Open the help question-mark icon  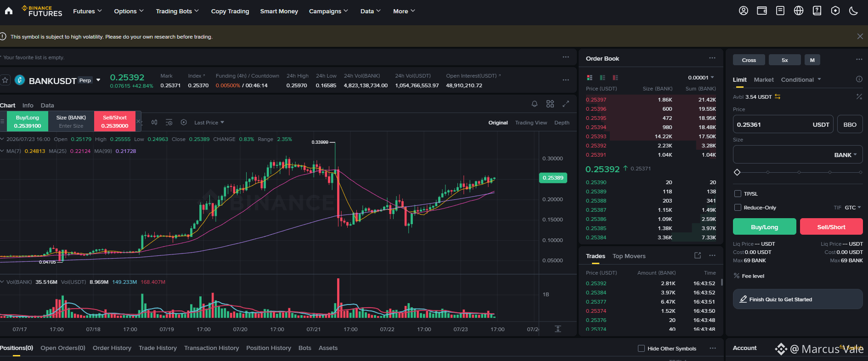click(x=817, y=11)
